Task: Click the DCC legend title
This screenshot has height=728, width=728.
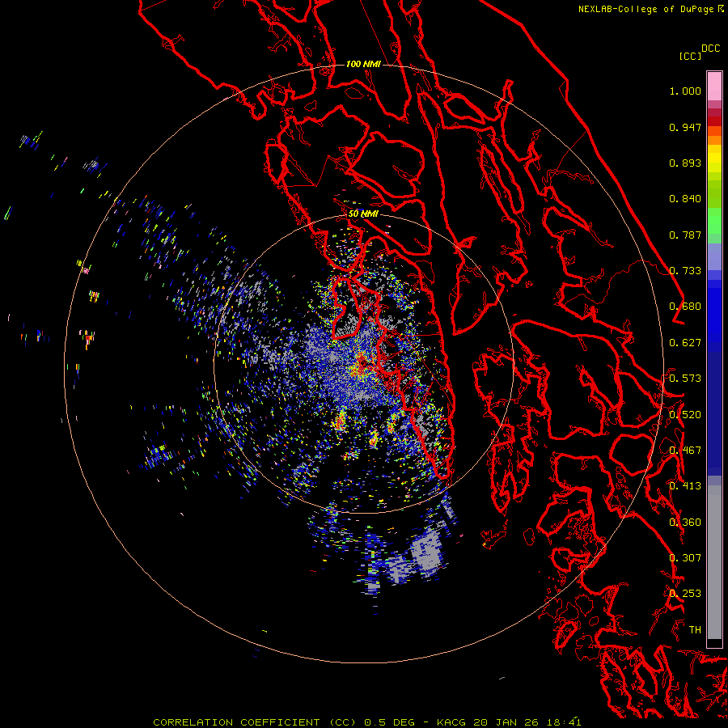Action: point(711,49)
